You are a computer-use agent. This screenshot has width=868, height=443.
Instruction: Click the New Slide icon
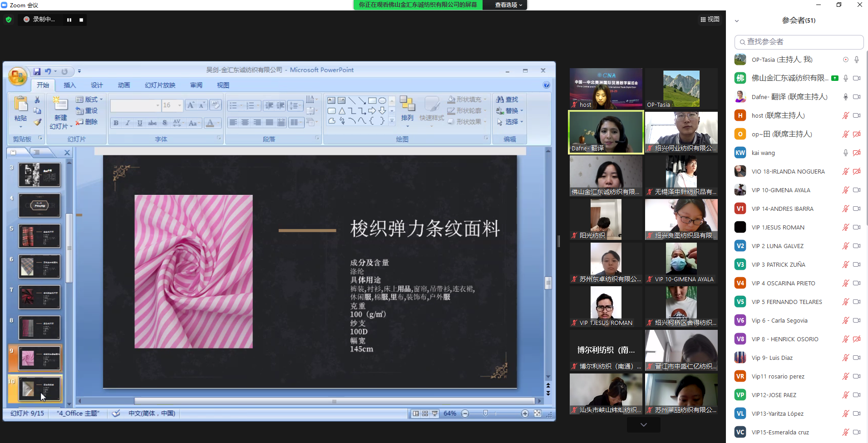tap(59, 103)
